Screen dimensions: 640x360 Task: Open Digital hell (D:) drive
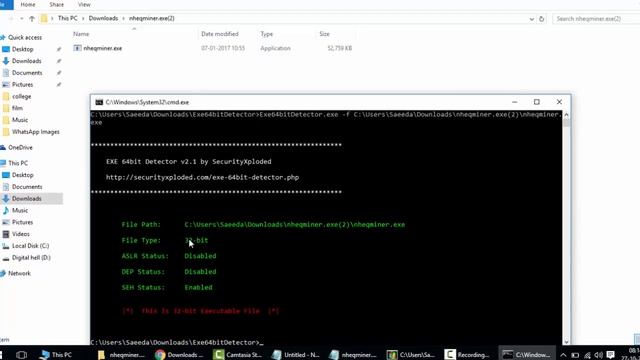[31, 258]
